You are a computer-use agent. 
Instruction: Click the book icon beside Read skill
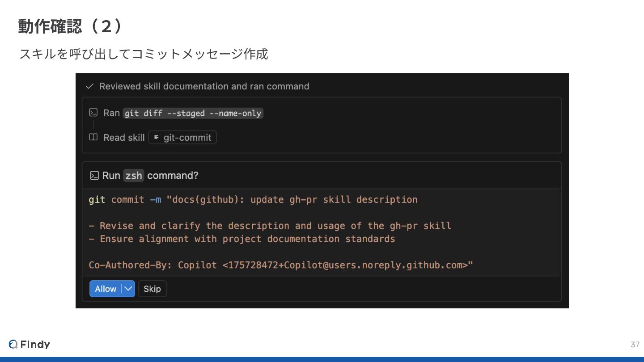coord(93,137)
